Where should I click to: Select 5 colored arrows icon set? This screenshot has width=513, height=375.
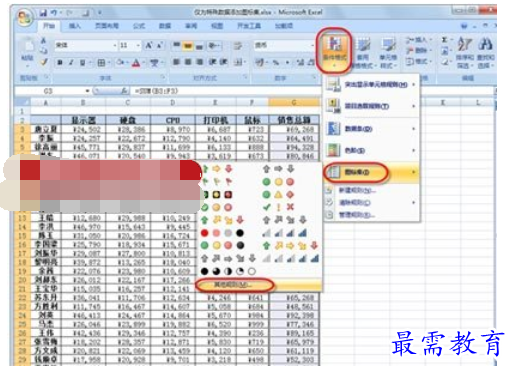291,246
